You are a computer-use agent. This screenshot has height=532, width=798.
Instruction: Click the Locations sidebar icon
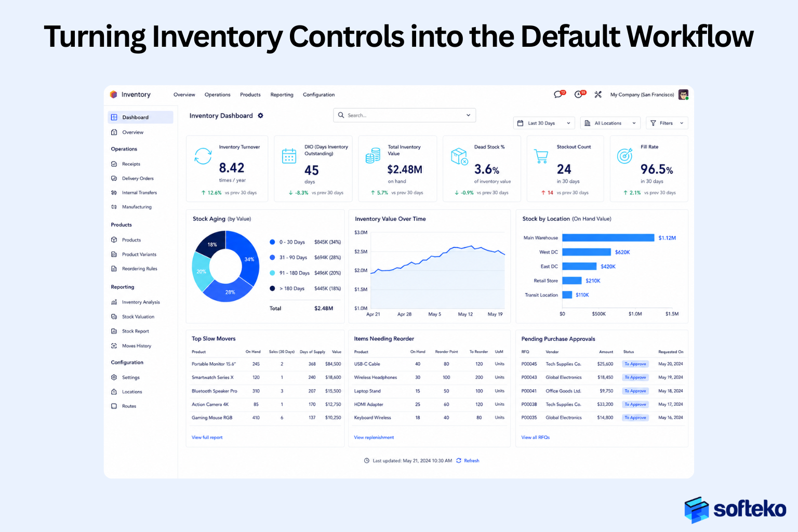pos(114,392)
